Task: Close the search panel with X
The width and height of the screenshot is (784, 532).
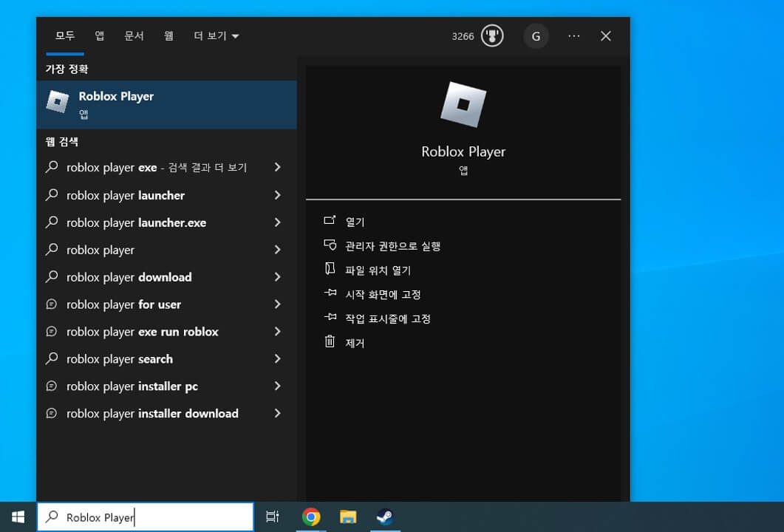Action: click(x=605, y=36)
